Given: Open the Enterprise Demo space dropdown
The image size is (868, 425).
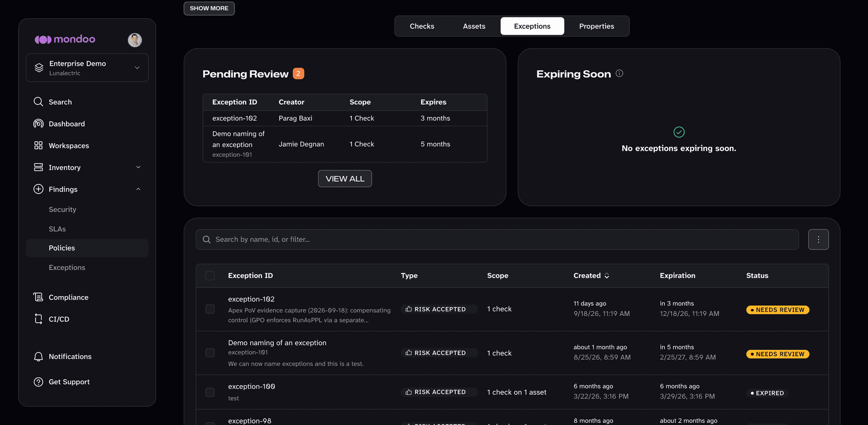Looking at the screenshot, I should click(87, 68).
